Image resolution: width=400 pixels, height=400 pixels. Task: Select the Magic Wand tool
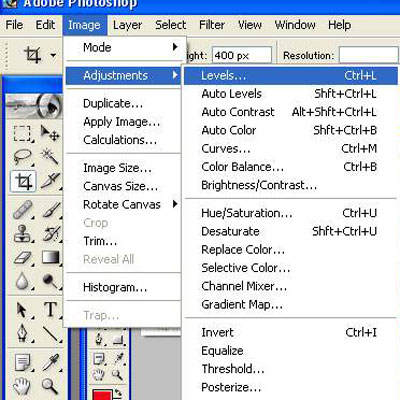coord(50,157)
